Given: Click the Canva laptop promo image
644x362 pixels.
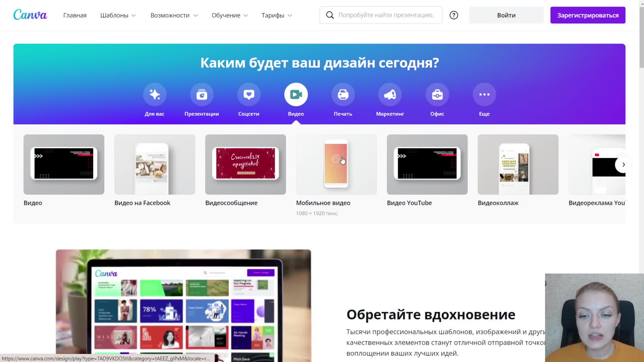Looking at the screenshot, I should click(183, 305).
